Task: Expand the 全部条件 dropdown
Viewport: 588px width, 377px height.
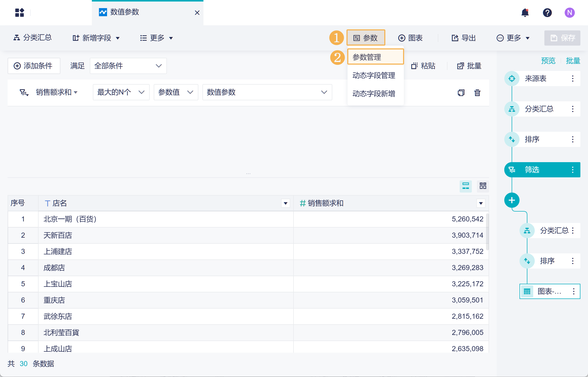Action: coord(128,66)
